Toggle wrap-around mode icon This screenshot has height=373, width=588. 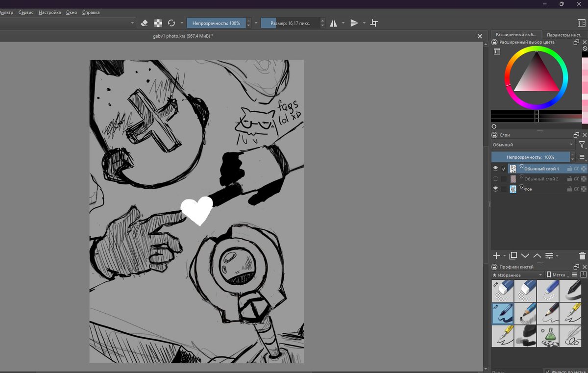[374, 23]
